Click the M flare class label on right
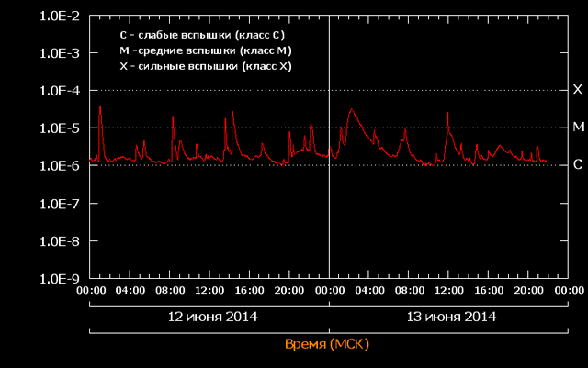 [x=578, y=128]
